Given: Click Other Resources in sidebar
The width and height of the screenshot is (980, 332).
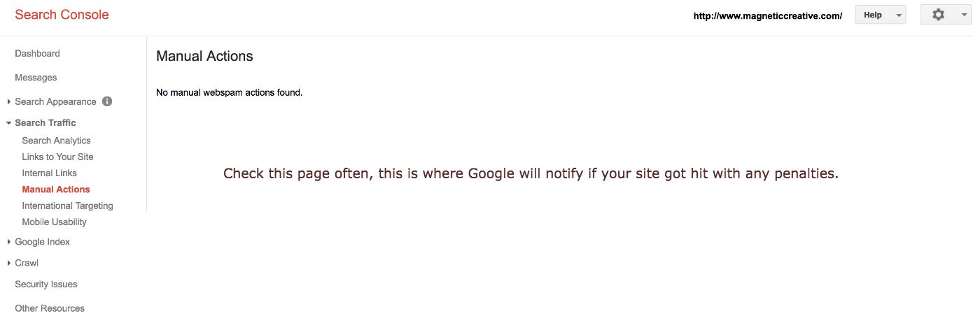Looking at the screenshot, I should (50, 308).
